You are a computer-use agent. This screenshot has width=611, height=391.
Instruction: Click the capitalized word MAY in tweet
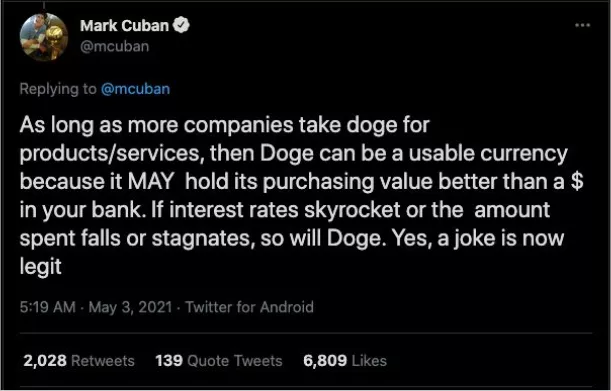pos(151,182)
